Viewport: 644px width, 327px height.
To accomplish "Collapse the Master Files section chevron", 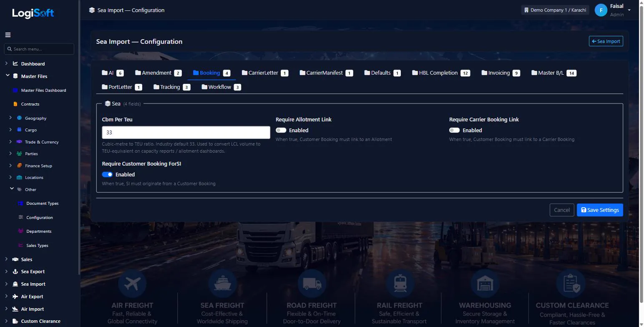I will click(x=8, y=76).
